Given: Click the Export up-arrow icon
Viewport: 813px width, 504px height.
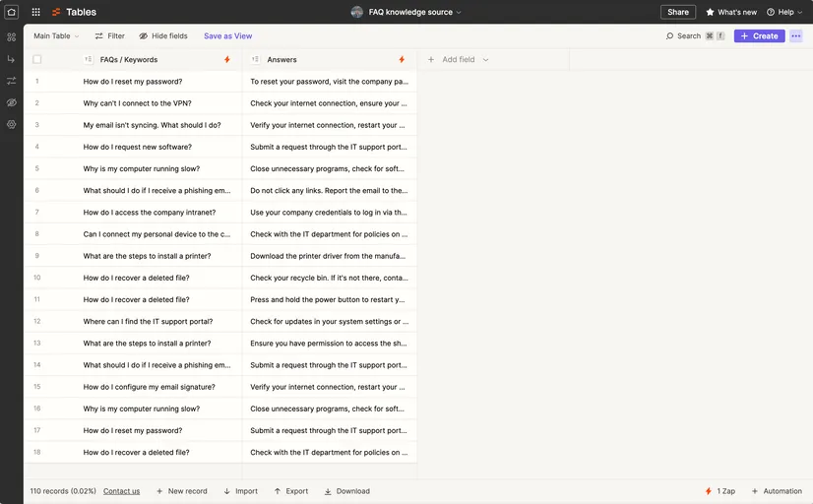Looking at the screenshot, I should 278,491.
